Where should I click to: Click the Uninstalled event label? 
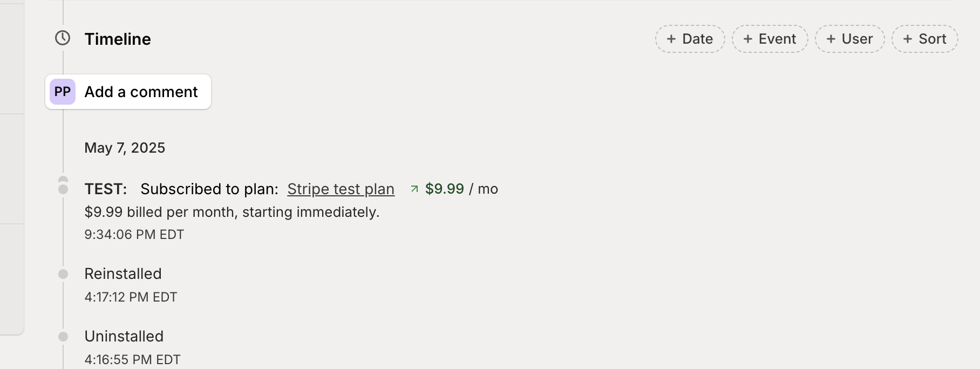pos(124,337)
